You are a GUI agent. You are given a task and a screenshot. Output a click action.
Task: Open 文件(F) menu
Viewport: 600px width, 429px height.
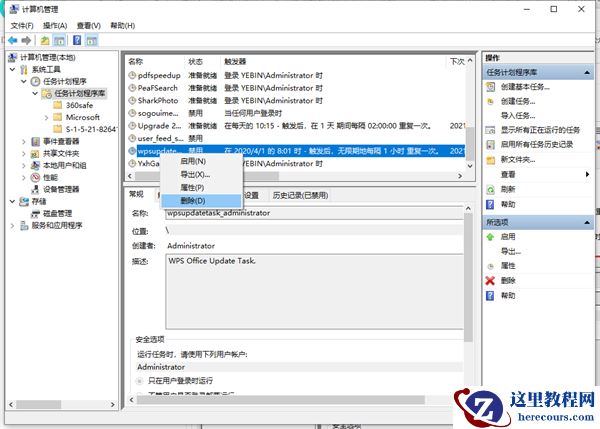22,25
